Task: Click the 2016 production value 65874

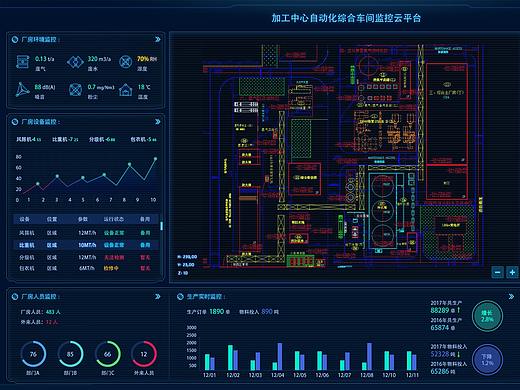Action: (440, 328)
